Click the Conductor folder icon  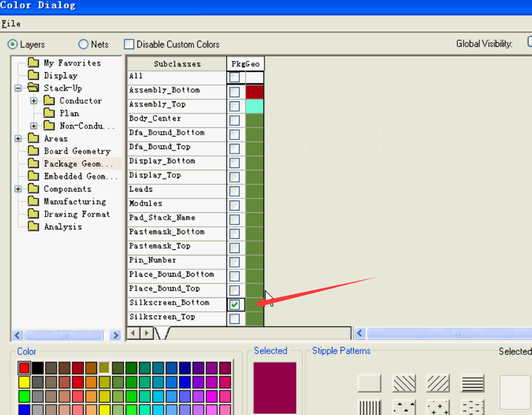tap(49, 101)
